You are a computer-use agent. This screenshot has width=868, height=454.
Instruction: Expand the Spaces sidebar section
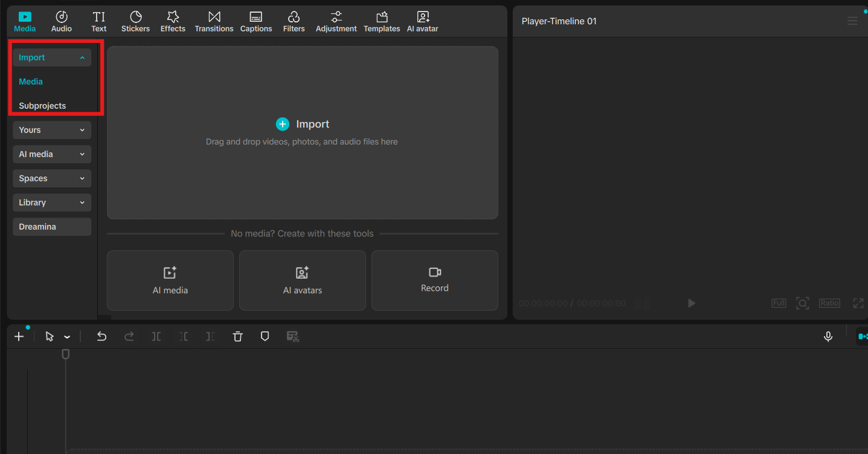(x=52, y=178)
